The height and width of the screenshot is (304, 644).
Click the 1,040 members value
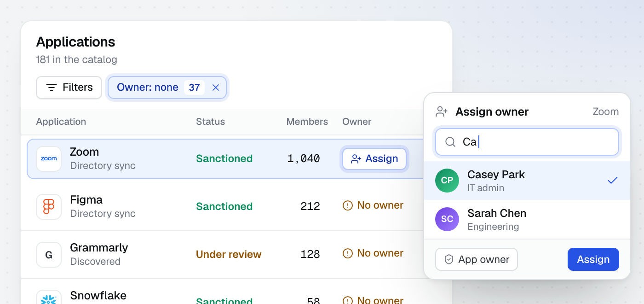(304, 159)
